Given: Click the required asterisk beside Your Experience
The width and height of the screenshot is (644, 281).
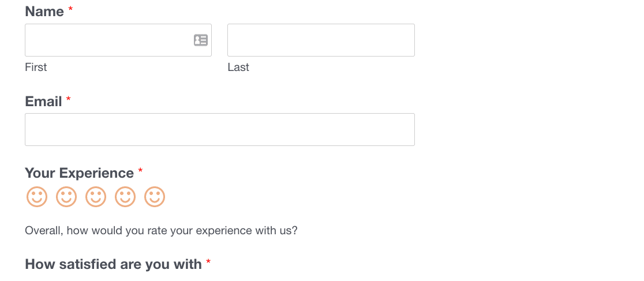Looking at the screenshot, I should point(140,170).
